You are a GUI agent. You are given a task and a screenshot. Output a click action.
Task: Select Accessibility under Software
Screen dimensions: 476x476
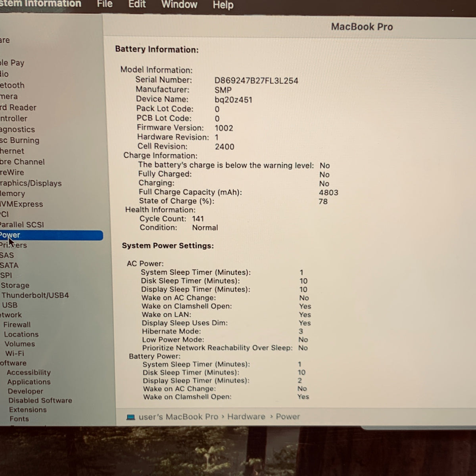point(29,372)
